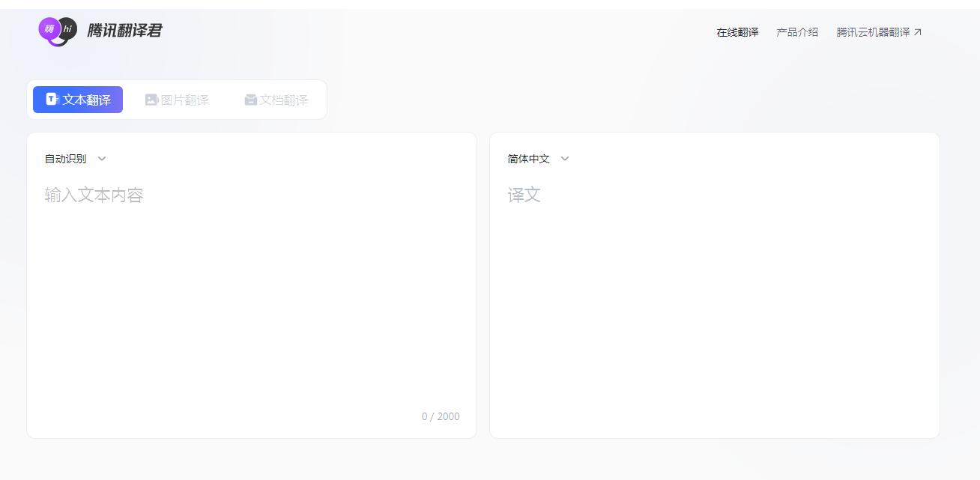
Task: Click the image translation (图片翻译) picture icon
Action: tap(152, 99)
